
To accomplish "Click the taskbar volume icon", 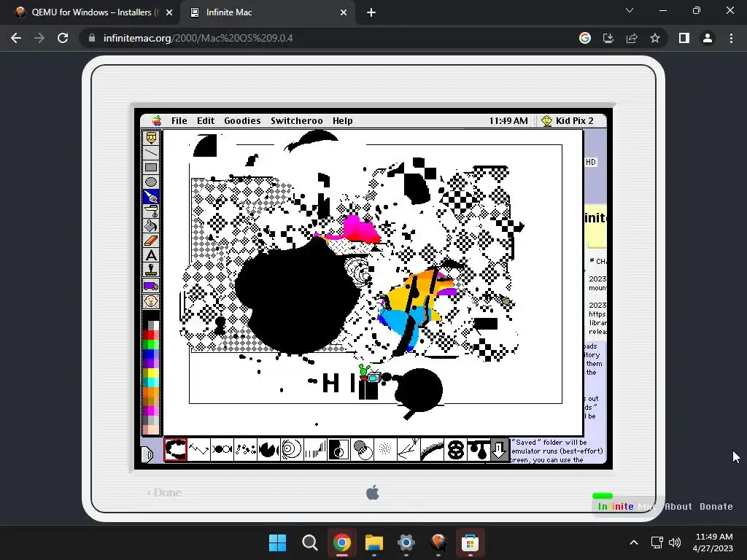I will click(675, 542).
